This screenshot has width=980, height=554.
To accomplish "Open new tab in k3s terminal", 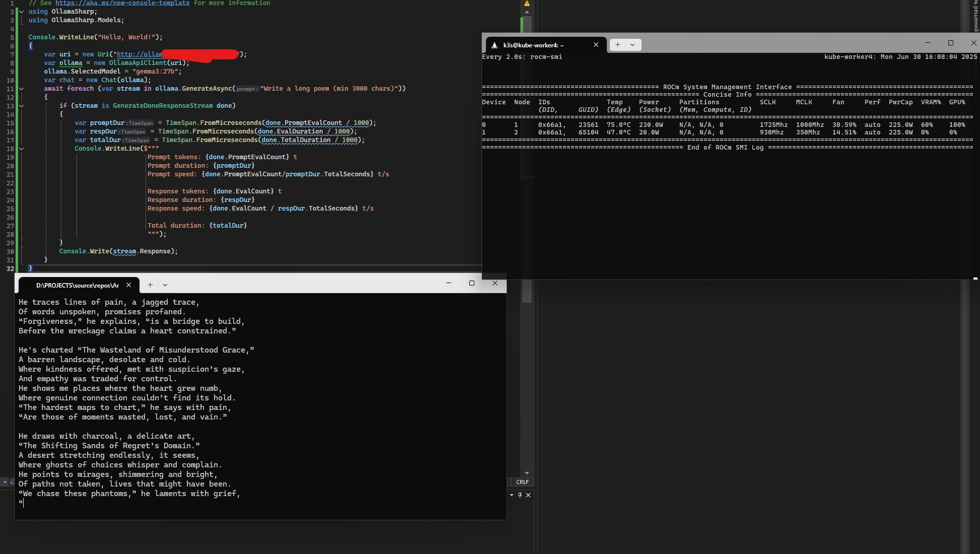I will pyautogui.click(x=617, y=45).
